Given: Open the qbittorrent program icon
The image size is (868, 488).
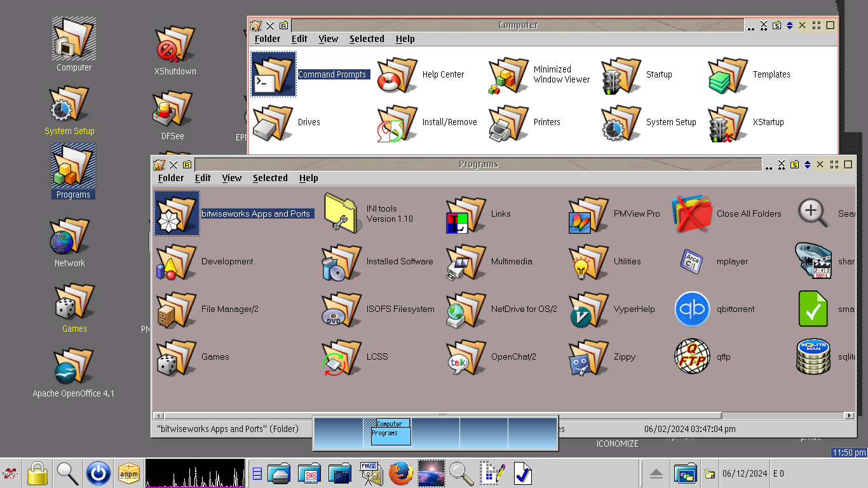Looking at the screenshot, I should [691, 309].
